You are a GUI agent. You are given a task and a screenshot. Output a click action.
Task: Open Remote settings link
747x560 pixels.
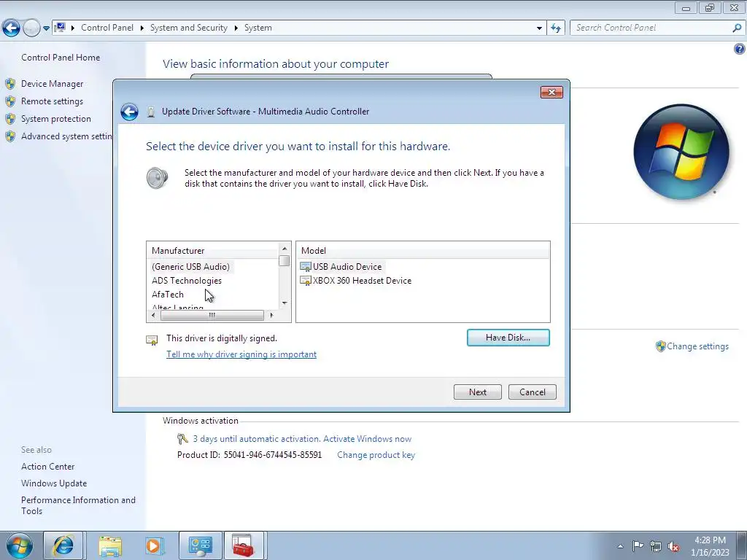(52, 101)
